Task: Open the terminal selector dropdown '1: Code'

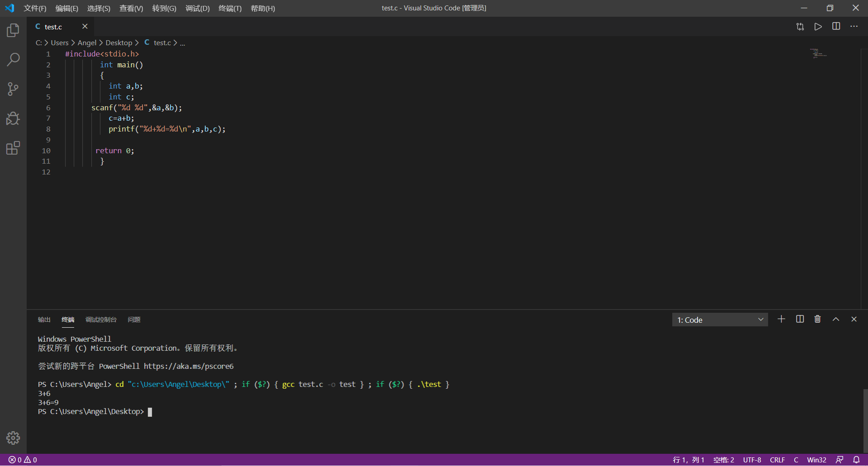Action: point(720,320)
